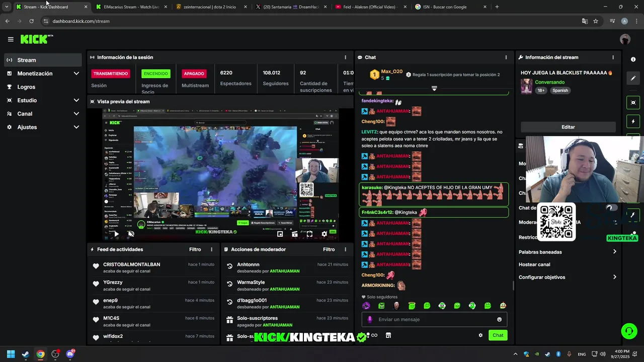644x362 pixels.
Task: Click the infinity icon below chat input
Action: click(x=374, y=335)
